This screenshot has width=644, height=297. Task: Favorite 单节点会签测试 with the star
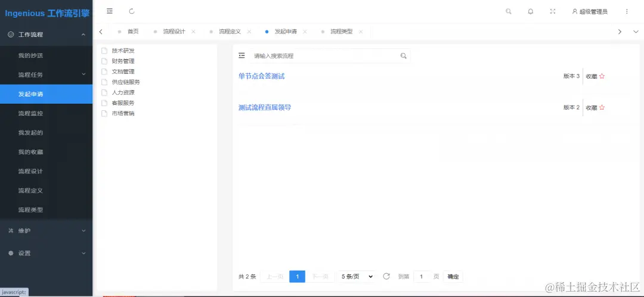pos(602,76)
